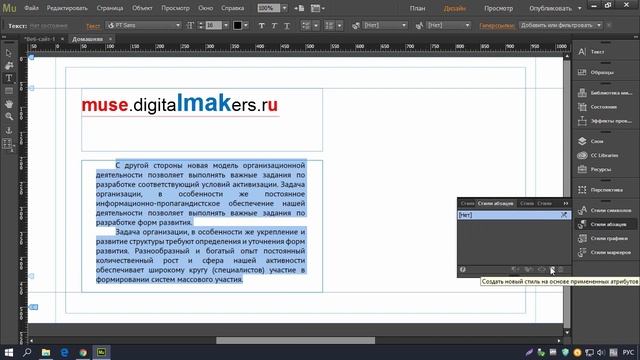
Task: Select the Anchor link tool
Action: point(9,130)
